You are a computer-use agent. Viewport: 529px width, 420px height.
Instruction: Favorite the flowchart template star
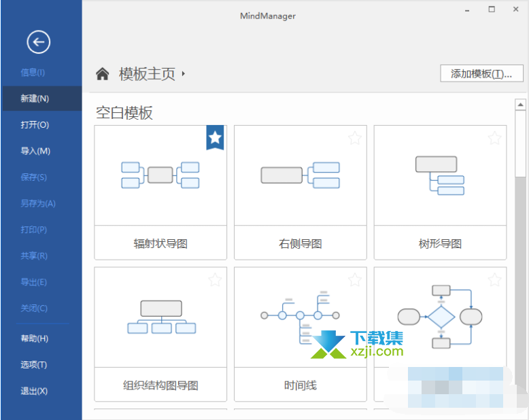pos(494,280)
